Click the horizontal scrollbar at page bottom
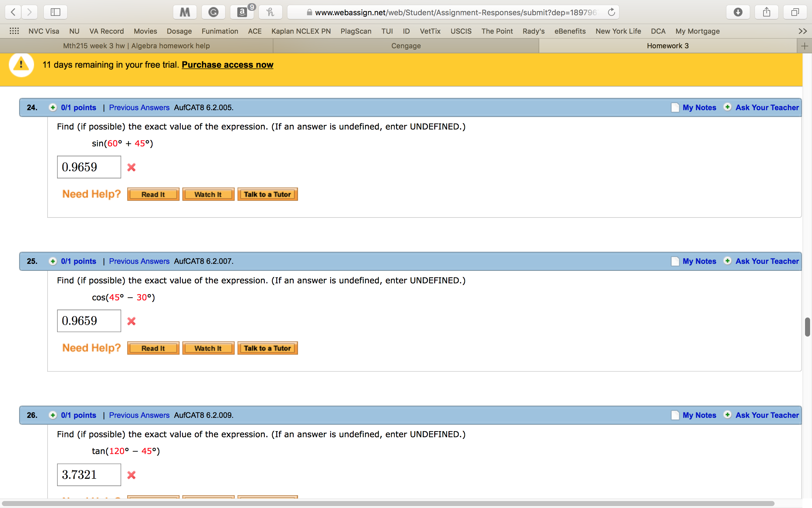812x508 pixels. (388, 504)
